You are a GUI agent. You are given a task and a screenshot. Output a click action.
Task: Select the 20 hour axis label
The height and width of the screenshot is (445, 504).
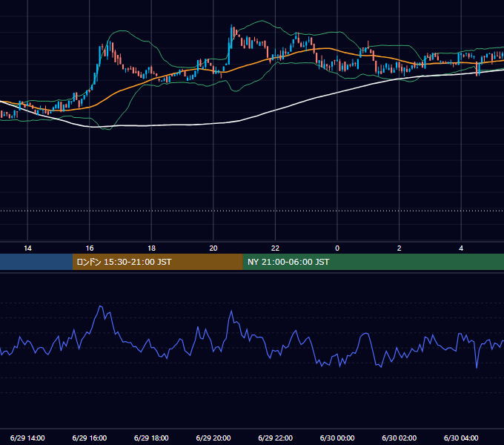[213, 248]
